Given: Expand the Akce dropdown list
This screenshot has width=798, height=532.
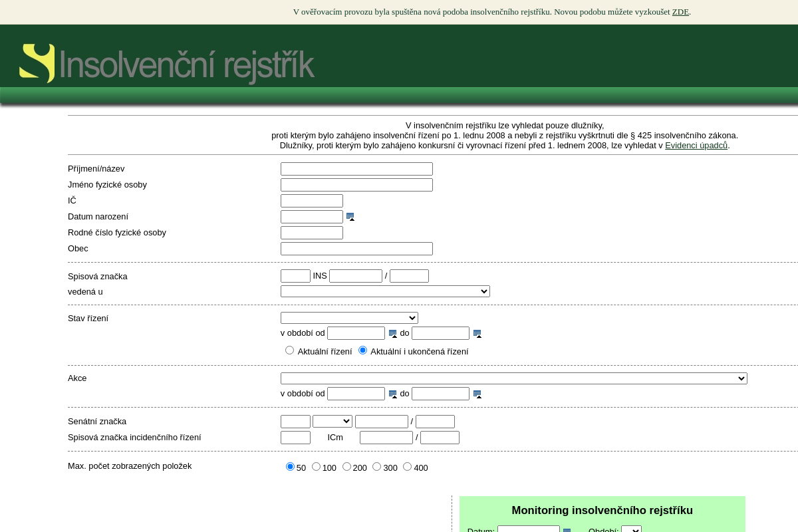Looking at the screenshot, I should [x=513, y=378].
